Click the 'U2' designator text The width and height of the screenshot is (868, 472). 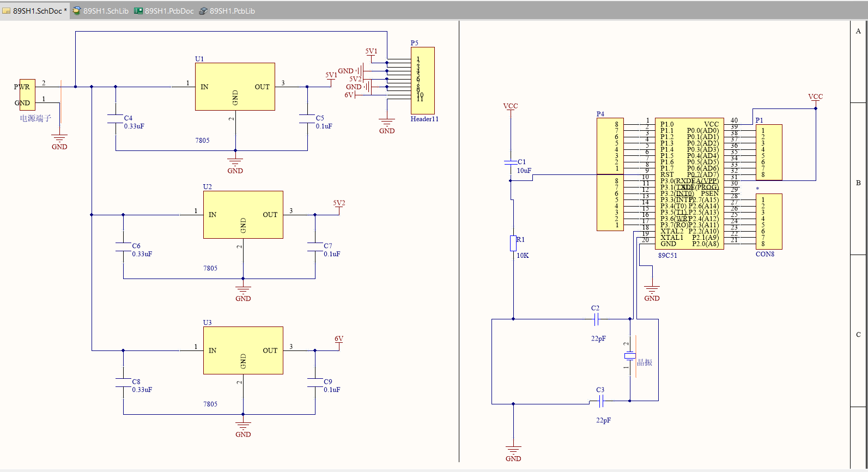(x=208, y=186)
